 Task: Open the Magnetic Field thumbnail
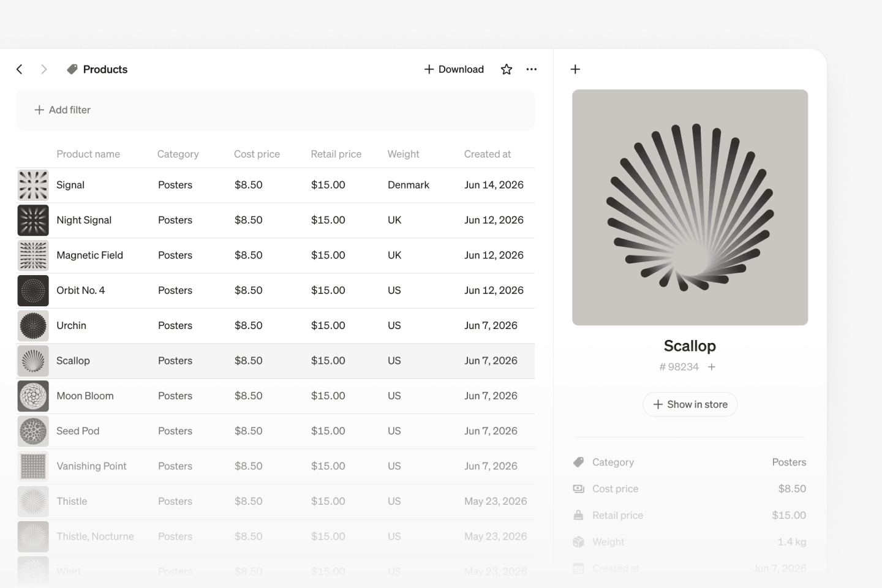[x=33, y=255]
